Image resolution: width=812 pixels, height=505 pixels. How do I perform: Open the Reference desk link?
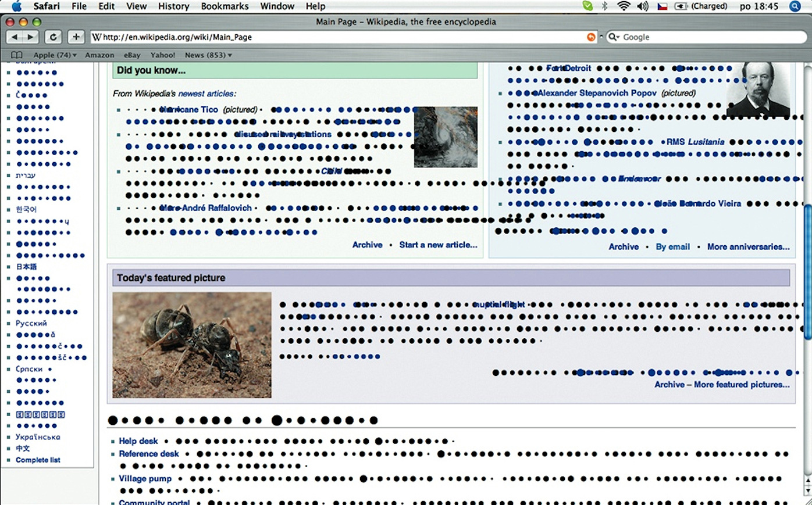tap(149, 454)
